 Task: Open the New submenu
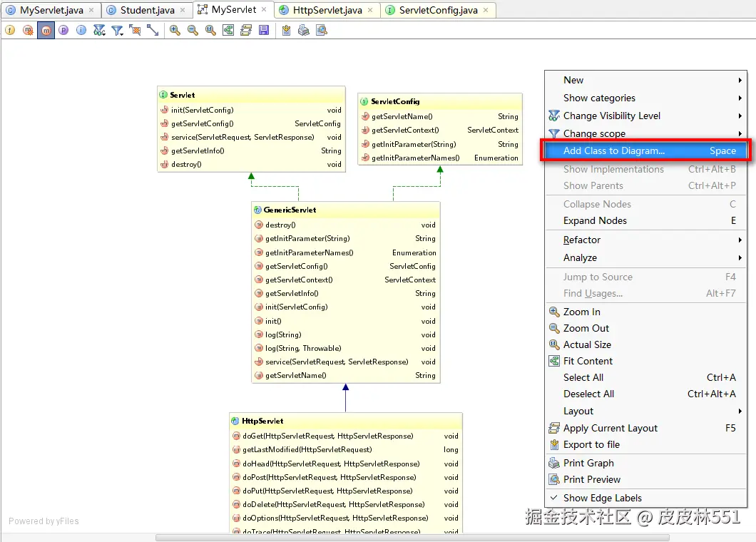coord(646,80)
